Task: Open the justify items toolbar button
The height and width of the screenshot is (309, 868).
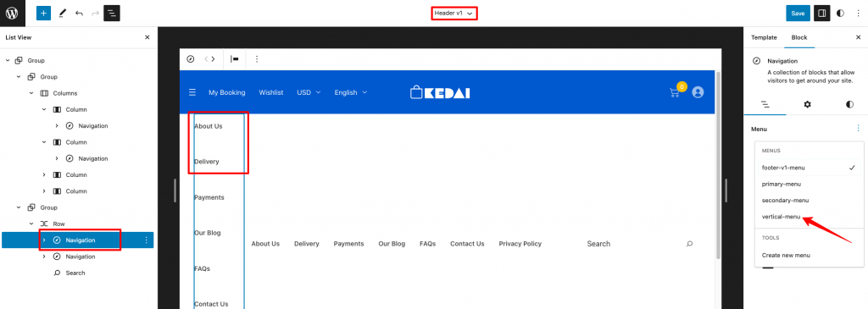Action: pyautogui.click(x=236, y=59)
